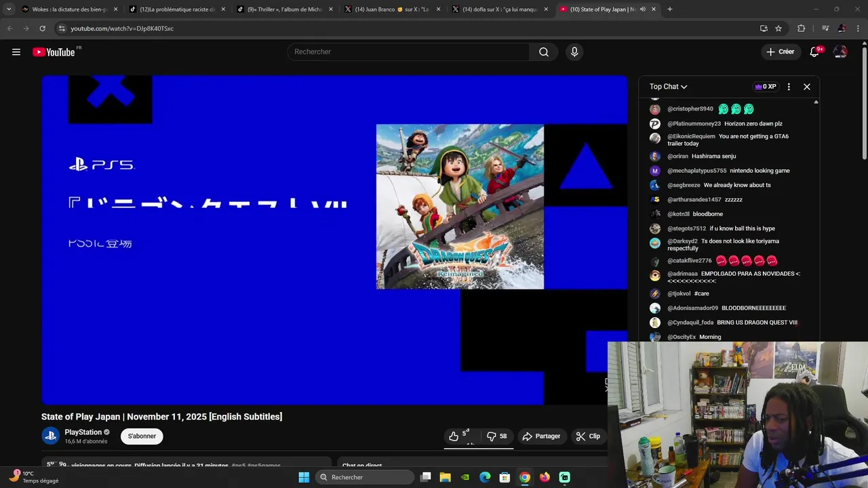Screen dimensions: 868x488
Task: Go back with browser back arrow
Action: [x=9, y=28]
